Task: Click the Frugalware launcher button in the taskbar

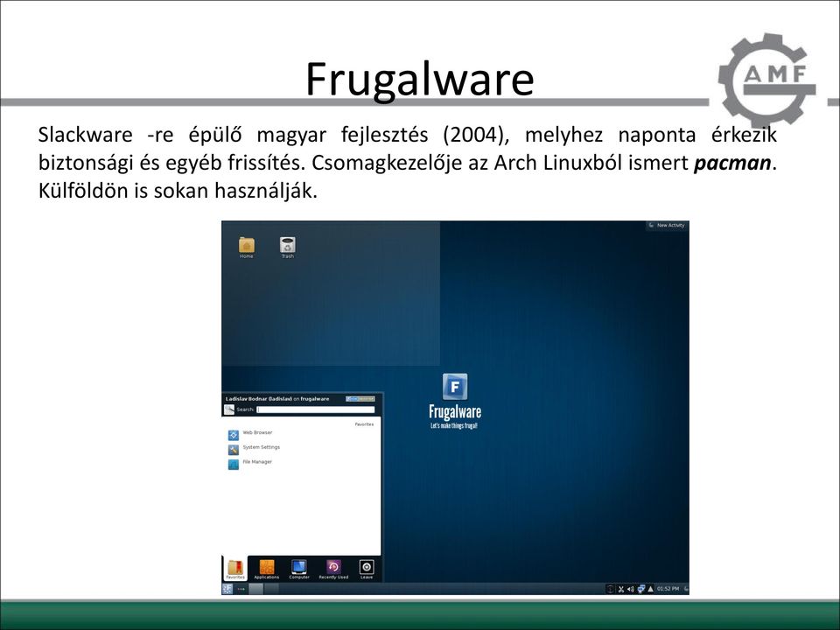Action: (x=227, y=589)
